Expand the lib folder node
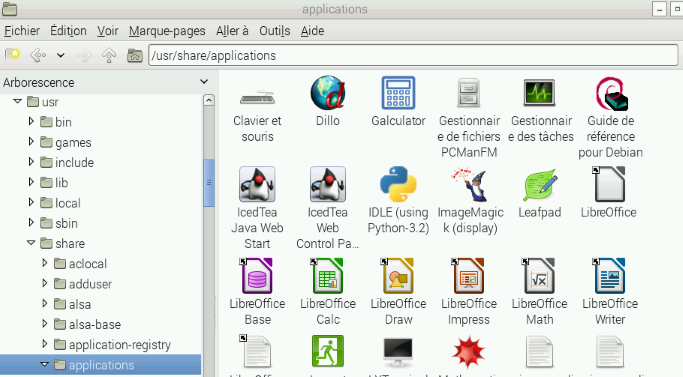 31,181
